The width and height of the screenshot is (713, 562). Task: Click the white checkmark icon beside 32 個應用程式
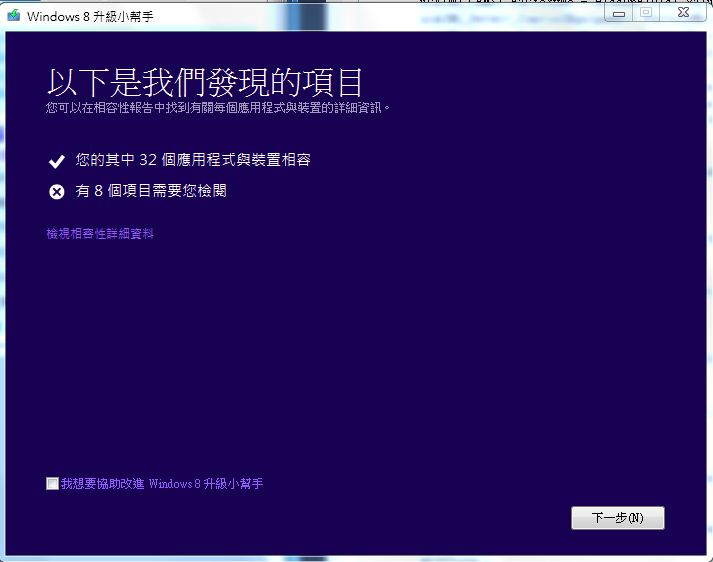pos(57,161)
